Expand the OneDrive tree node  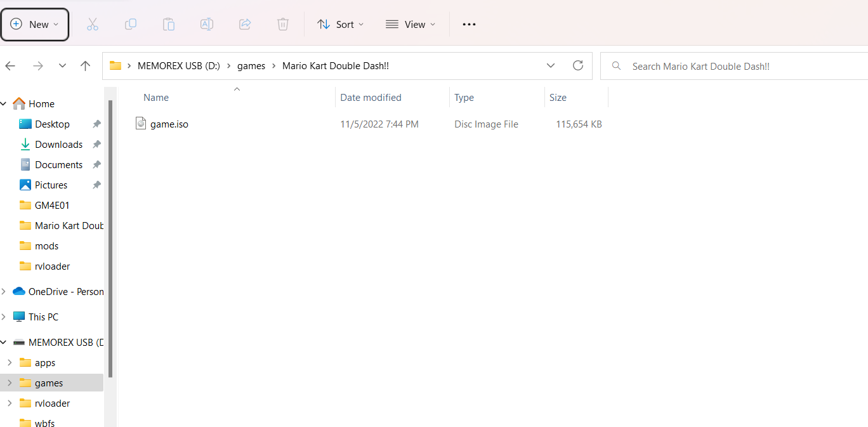pyautogui.click(x=4, y=291)
